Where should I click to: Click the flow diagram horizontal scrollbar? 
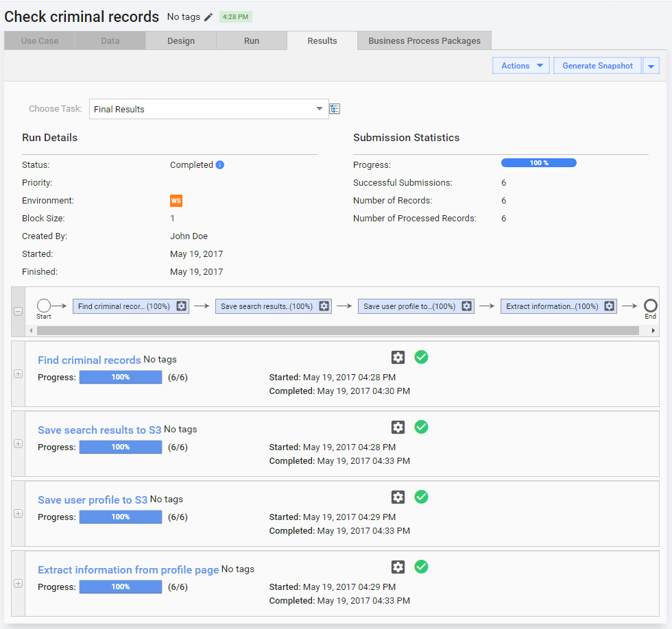[x=337, y=330]
